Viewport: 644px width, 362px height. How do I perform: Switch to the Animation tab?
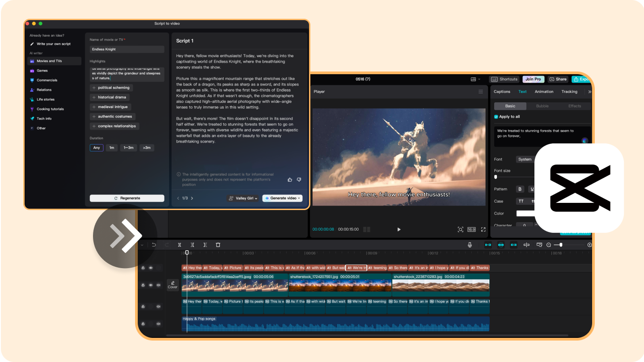[x=544, y=91]
